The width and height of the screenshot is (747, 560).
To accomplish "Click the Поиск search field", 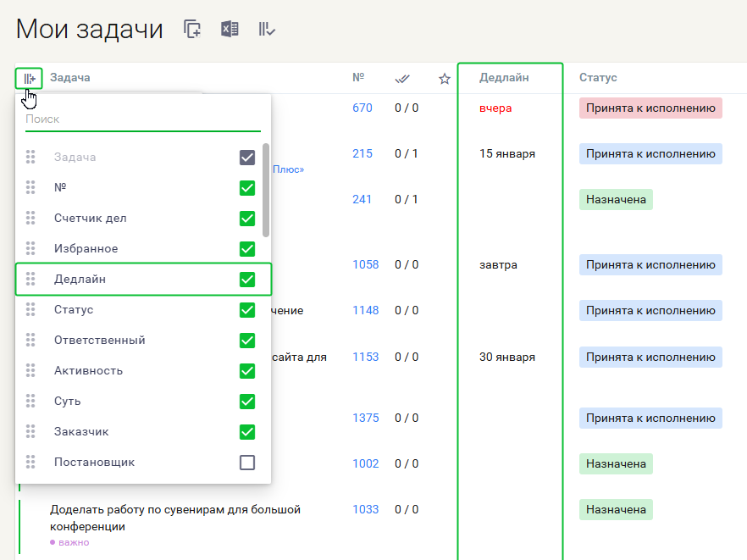I will coord(142,119).
